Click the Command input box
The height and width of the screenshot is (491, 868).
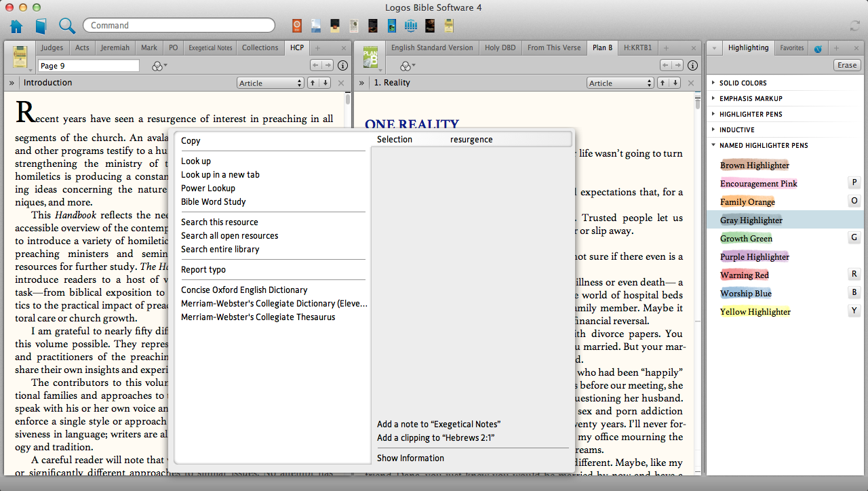coord(179,26)
